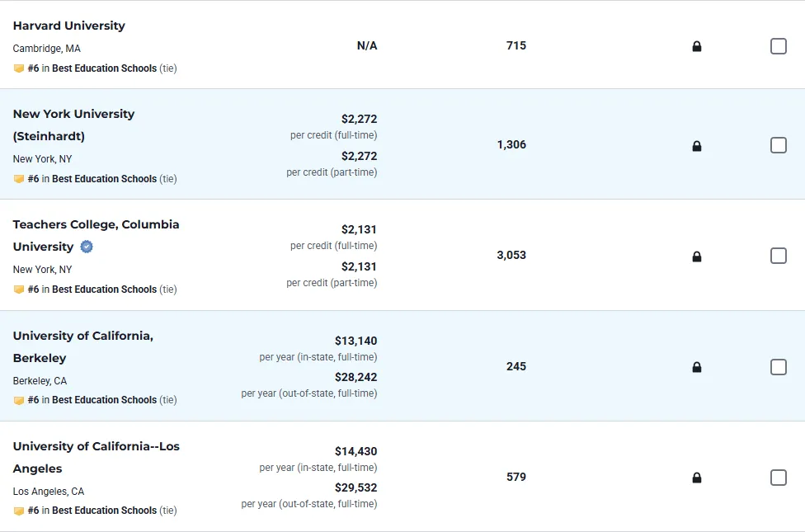This screenshot has width=805, height=532.
Task: Visit the Teachers College, Columbia University page
Action: point(96,224)
